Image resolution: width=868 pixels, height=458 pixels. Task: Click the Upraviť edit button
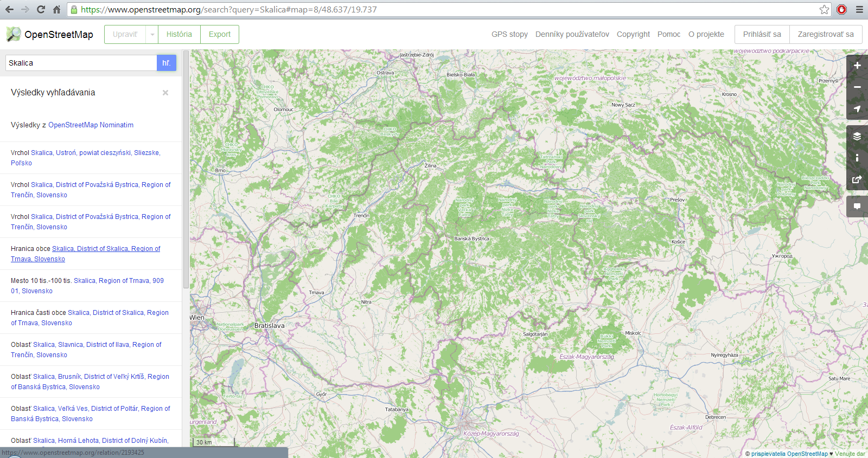[125, 34]
